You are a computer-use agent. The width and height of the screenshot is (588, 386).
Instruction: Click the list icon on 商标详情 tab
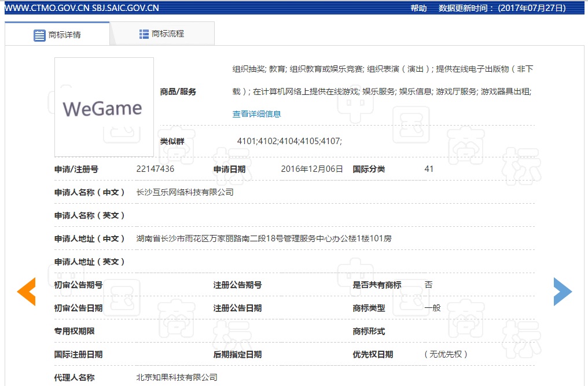coord(39,35)
